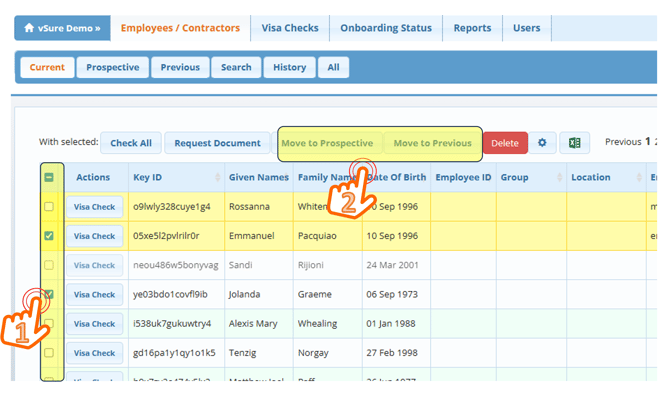The height and width of the screenshot is (405, 670).
Task: Click the vSure Demo home icon
Action: coord(30,28)
